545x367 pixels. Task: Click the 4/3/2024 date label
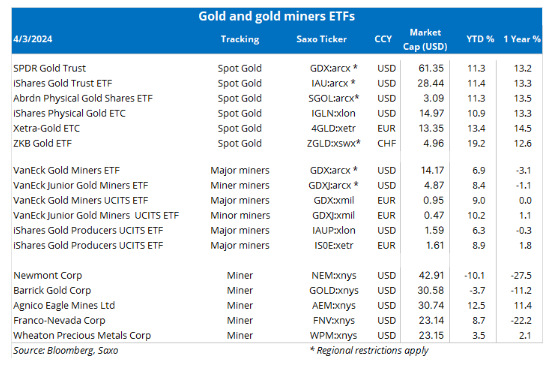pyautogui.click(x=33, y=39)
